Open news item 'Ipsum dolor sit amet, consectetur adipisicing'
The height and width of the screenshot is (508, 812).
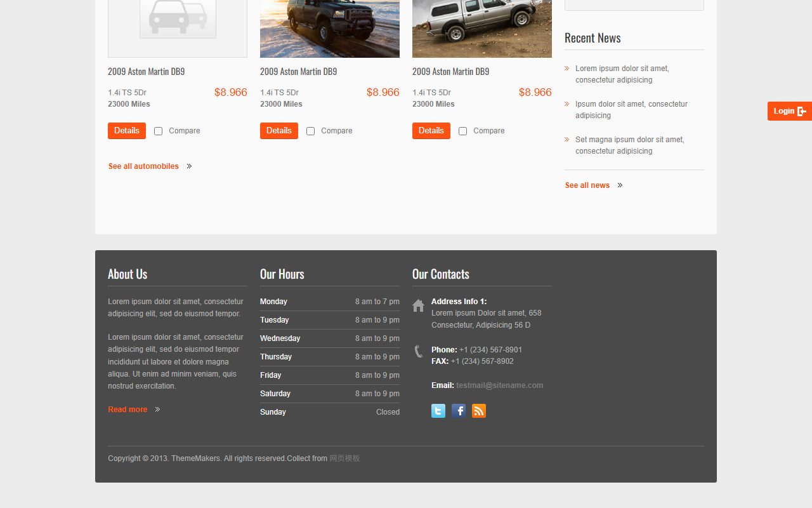[631, 110]
